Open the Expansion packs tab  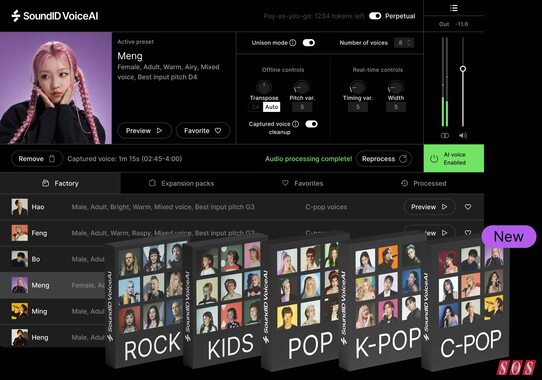[181, 183]
